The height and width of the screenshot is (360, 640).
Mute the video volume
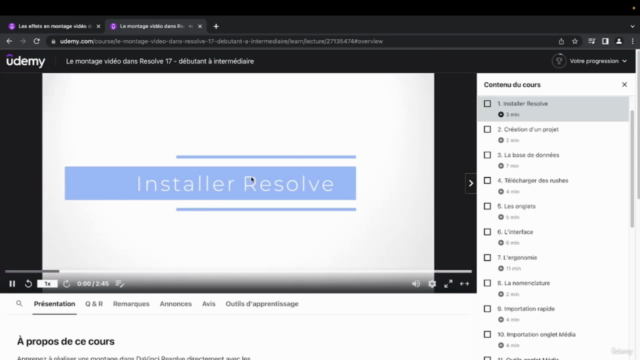pyautogui.click(x=416, y=284)
